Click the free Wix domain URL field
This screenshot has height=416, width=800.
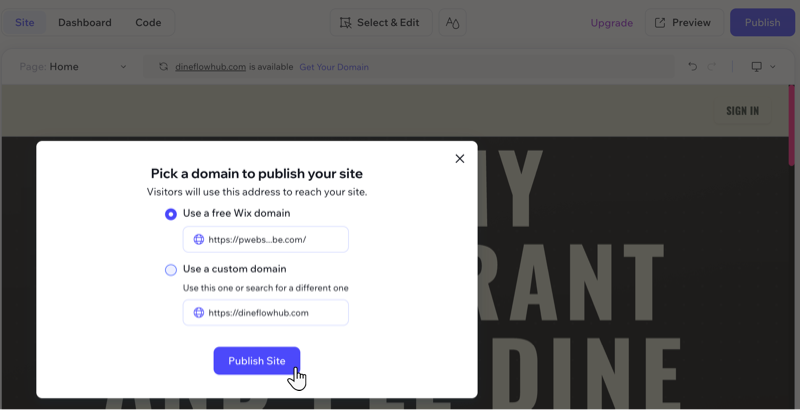(266, 239)
